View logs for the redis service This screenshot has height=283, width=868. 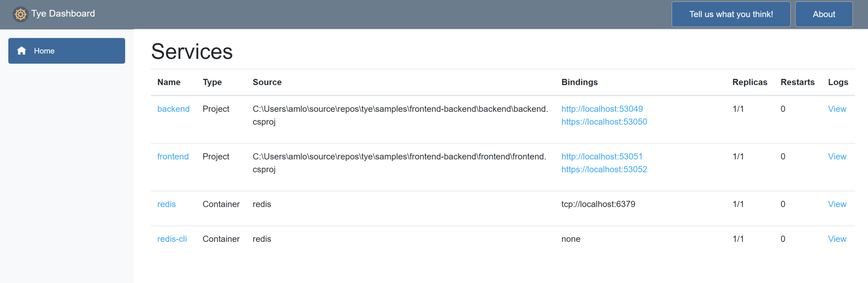coord(837,204)
